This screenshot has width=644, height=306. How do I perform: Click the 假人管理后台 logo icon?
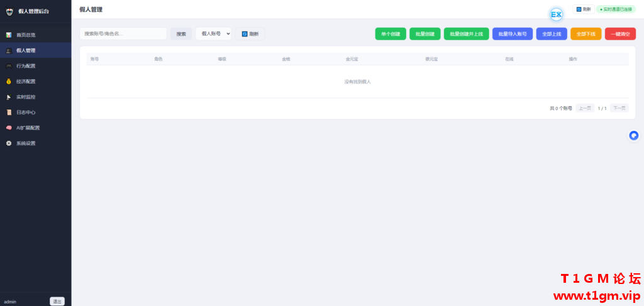[x=9, y=11]
